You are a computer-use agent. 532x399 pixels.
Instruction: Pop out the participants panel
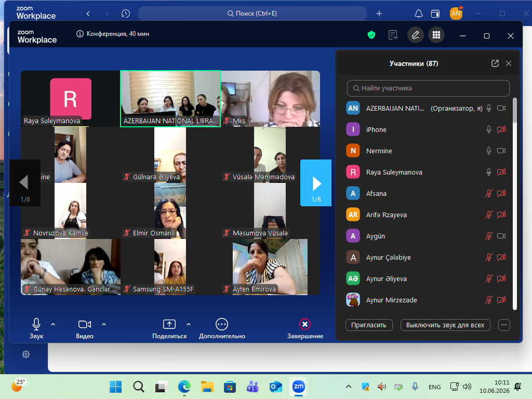click(495, 63)
